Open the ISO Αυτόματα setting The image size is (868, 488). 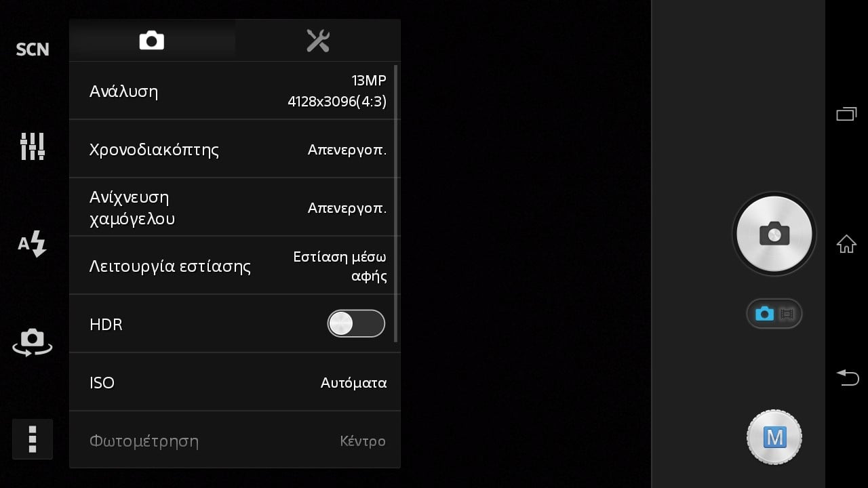(x=235, y=382)
